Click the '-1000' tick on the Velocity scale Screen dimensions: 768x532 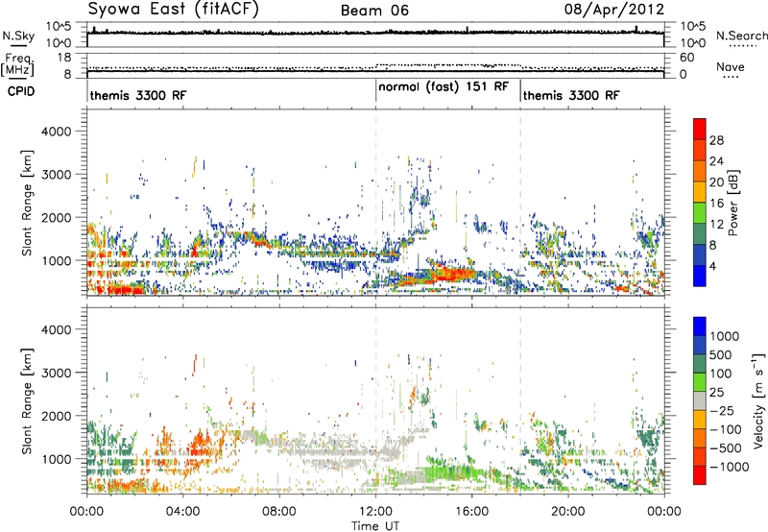click(x=730, y=467)
